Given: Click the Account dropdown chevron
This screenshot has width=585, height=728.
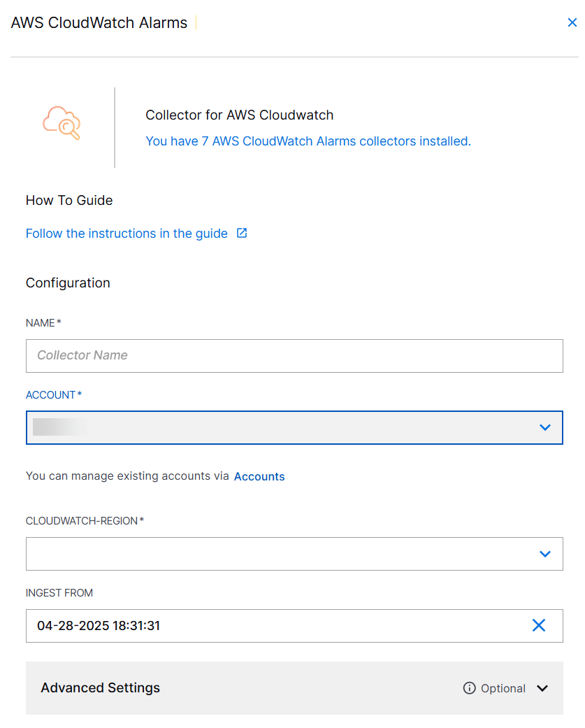Looking at the screenshot, I should point(544,427).
